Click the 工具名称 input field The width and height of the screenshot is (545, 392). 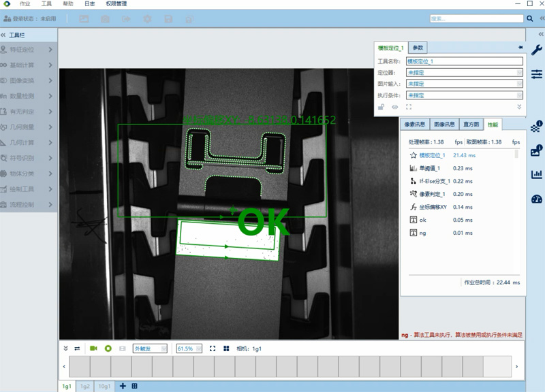pos(464,61)
